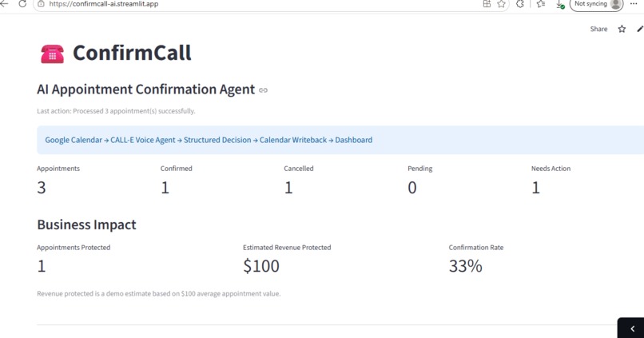
Task: Reload the page with refresh icon
Action: click(x=22, y=4)
